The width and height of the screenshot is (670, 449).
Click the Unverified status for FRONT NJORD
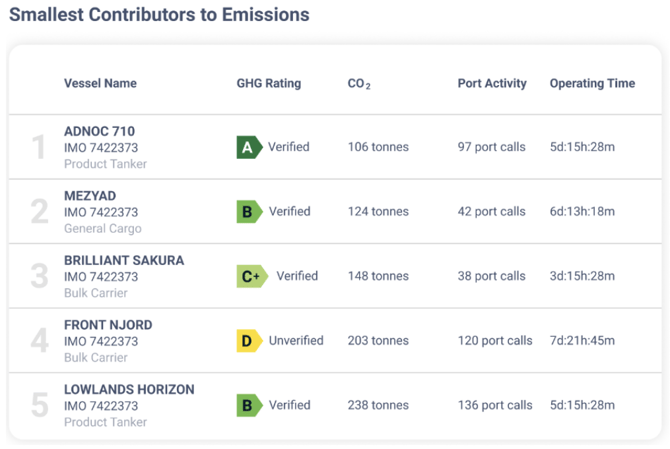coord(296,340)
